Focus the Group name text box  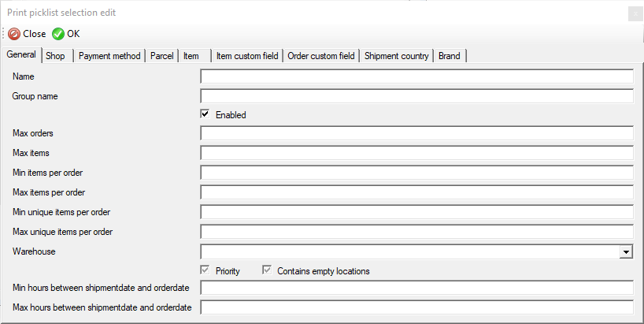click(x=417, y=96)
